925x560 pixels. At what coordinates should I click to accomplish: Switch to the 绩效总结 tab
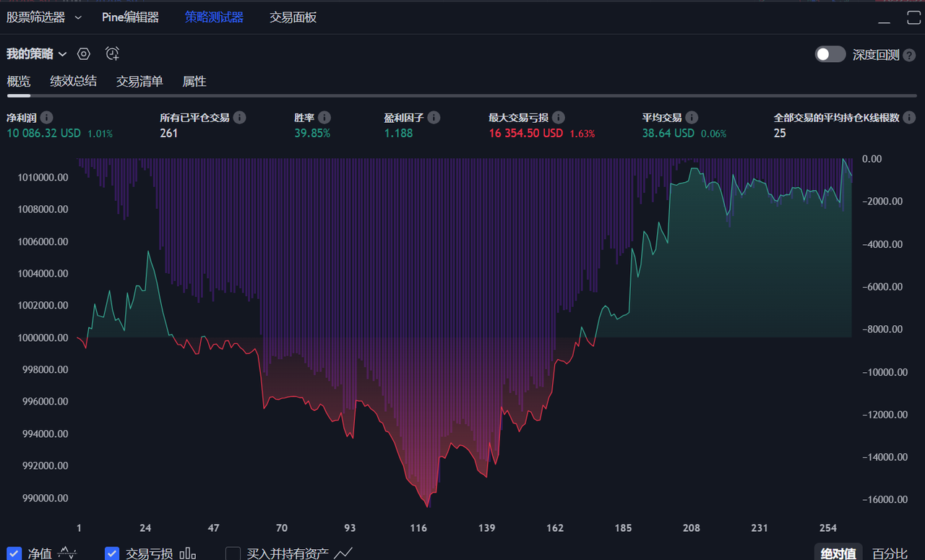tap(73, 82)
